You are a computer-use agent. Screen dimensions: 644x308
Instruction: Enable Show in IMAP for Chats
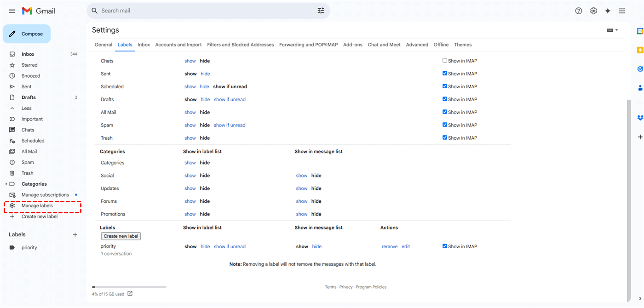(445, 60)
